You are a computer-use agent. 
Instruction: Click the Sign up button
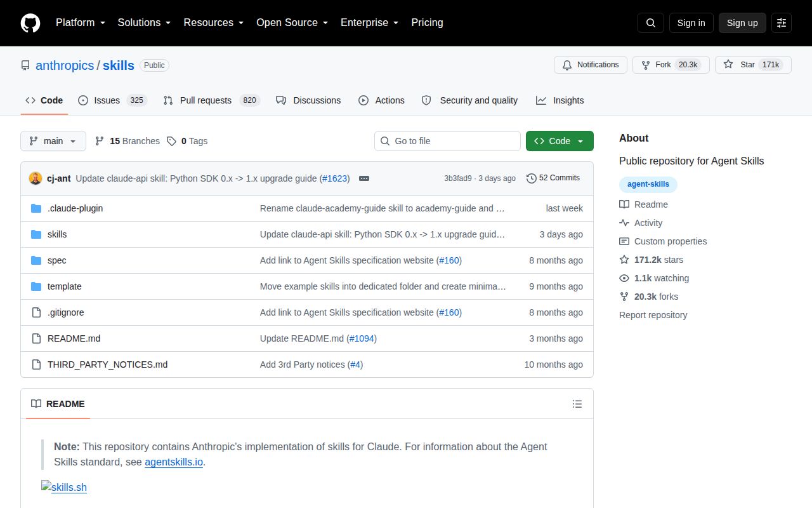(x=742, y=23)
